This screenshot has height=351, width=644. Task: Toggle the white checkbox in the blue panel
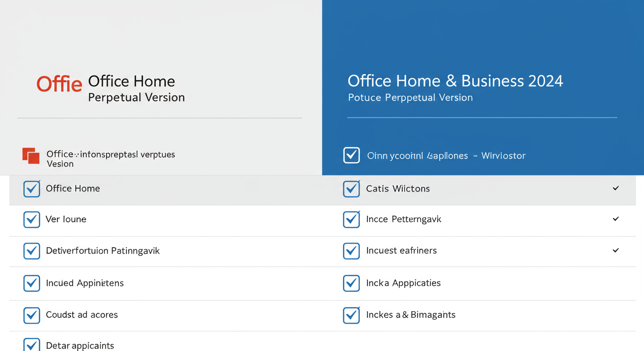(351, 155)
